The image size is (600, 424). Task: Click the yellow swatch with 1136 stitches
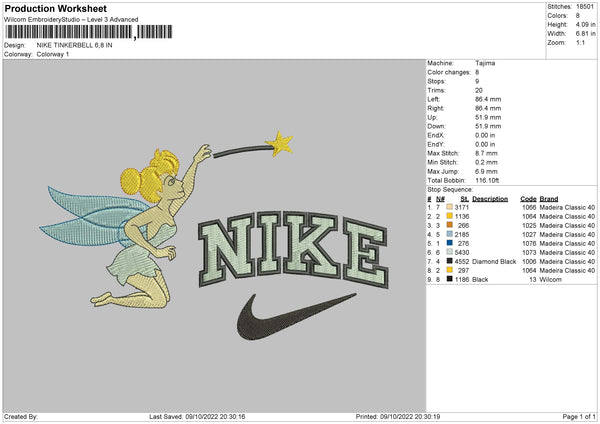[x=449, y=216]
